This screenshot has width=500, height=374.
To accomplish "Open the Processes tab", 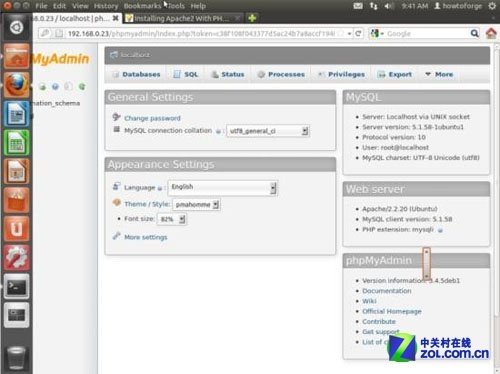I will point(281,74).
